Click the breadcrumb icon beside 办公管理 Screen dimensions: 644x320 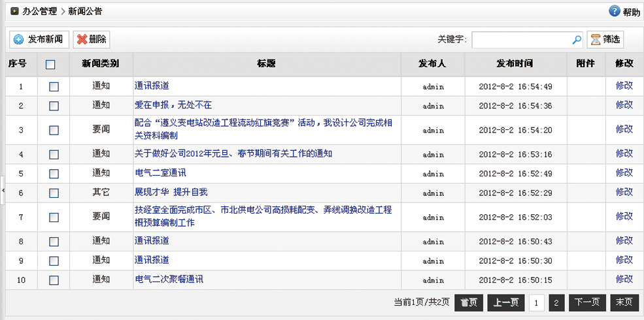tap(14, 11)
